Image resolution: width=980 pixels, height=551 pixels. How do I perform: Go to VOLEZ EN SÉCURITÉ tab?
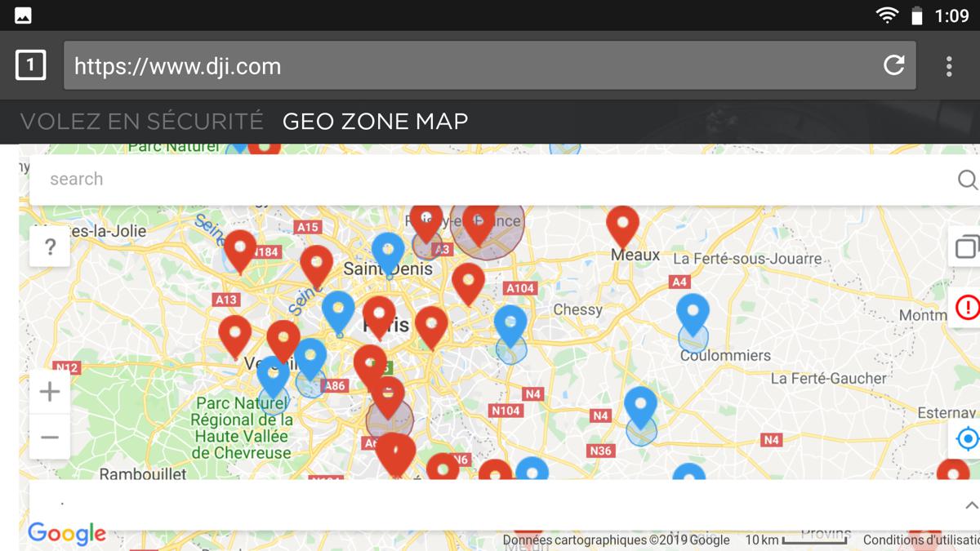point(142,122)
